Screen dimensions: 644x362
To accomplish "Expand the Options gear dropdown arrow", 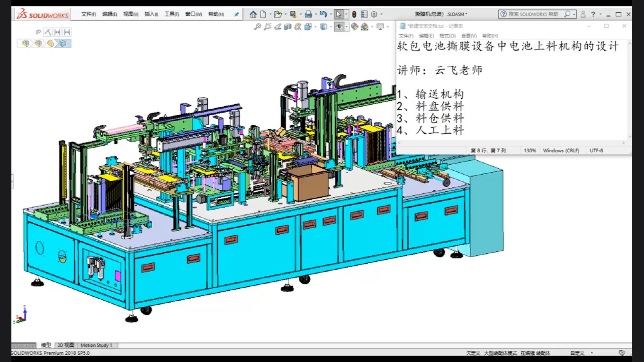I will 382,14.
